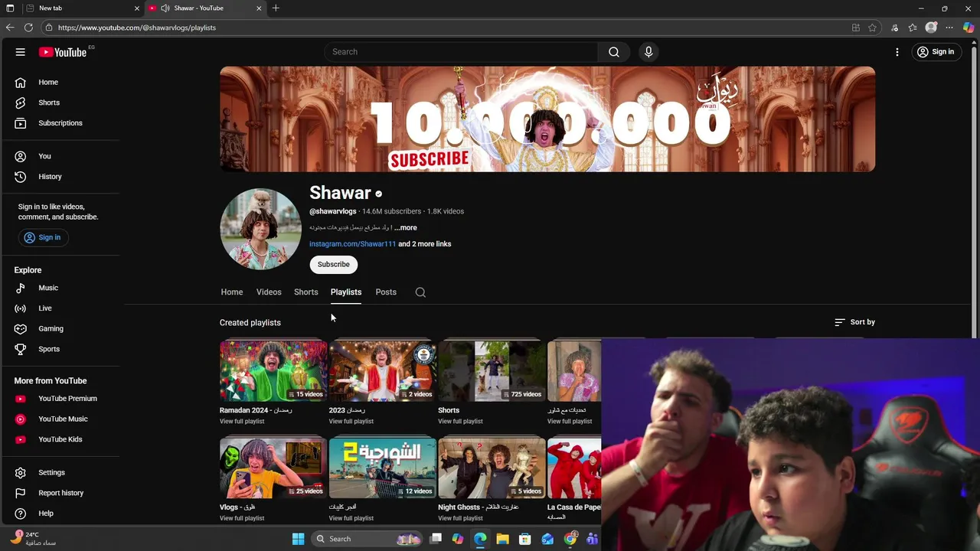View full playlist for Ramadan 2024

242,422
